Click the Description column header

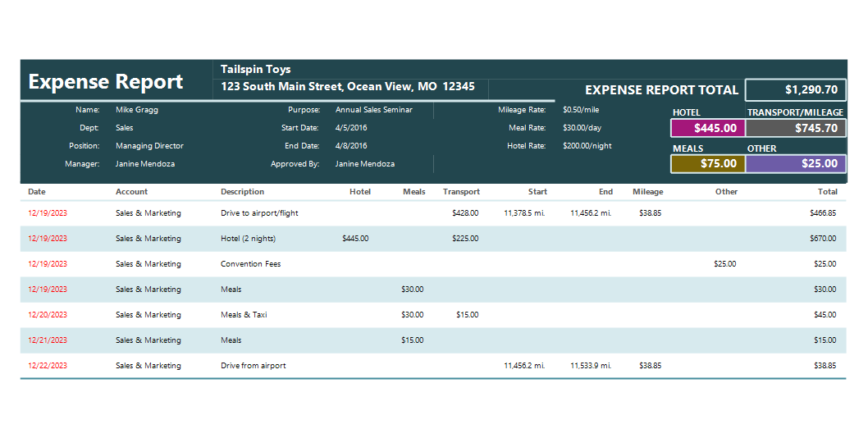tap(243, 192)
